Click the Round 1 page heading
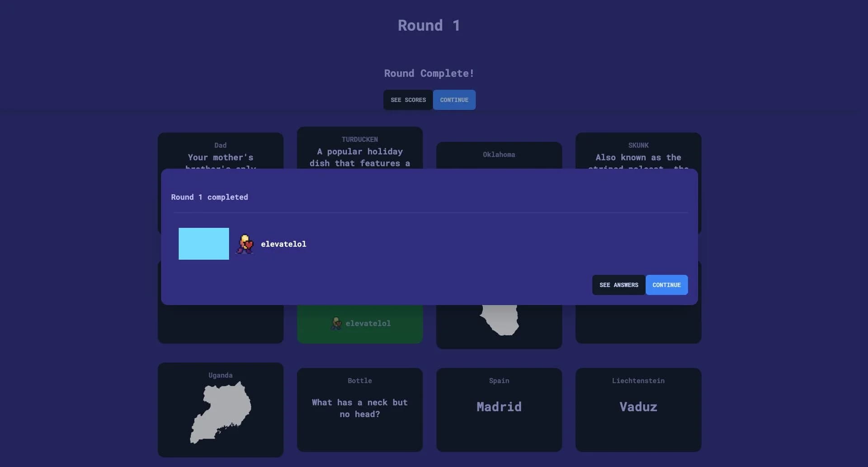Screen dimensions: 868x467 click(x=429, y=25)
